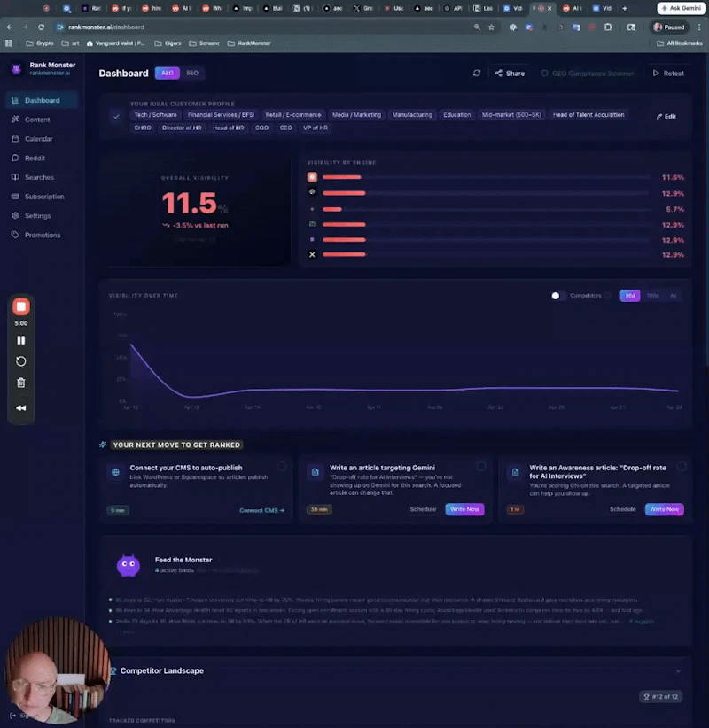Select the 90d time range
709x728 pixels.
click(x=630, y=296)
